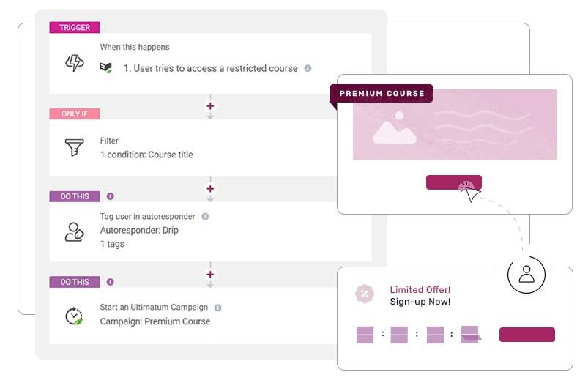The width and height of the screenshot is (588, 383).
Task: Click info icon next to first DO THIS label
Action: pos(111,196)
